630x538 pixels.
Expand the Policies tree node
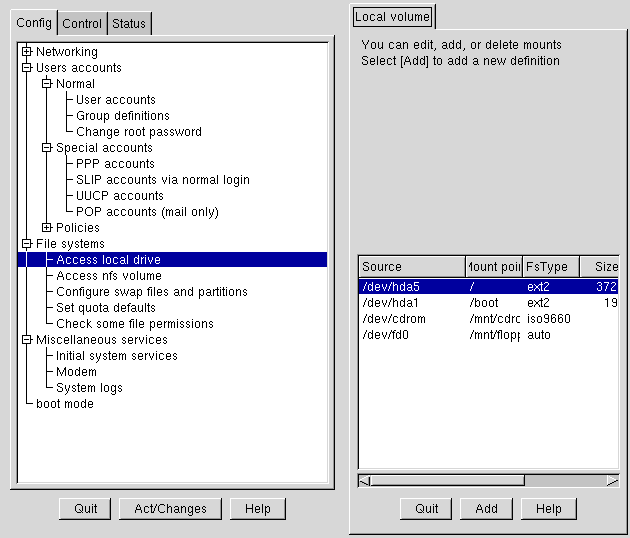pyautogui.click(x=47, y=228)
